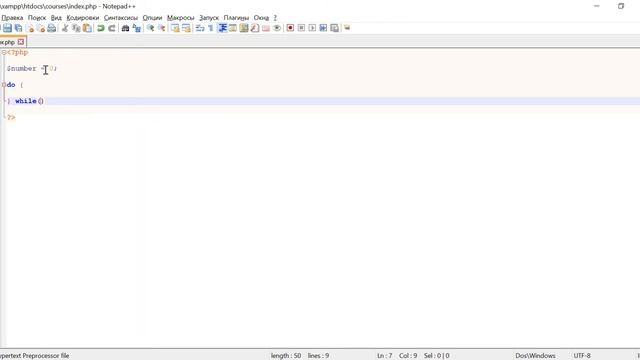Open the Окна menu

261,18
